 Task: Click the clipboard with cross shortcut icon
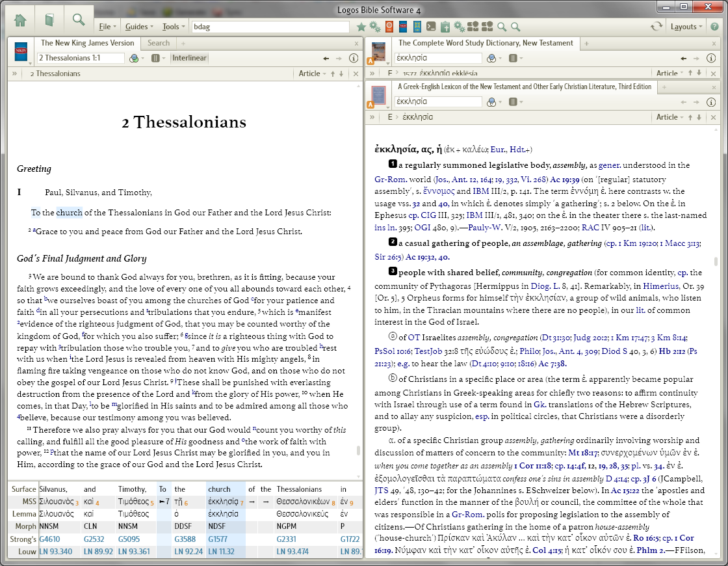pyautogui.click(x=445, y=27)
